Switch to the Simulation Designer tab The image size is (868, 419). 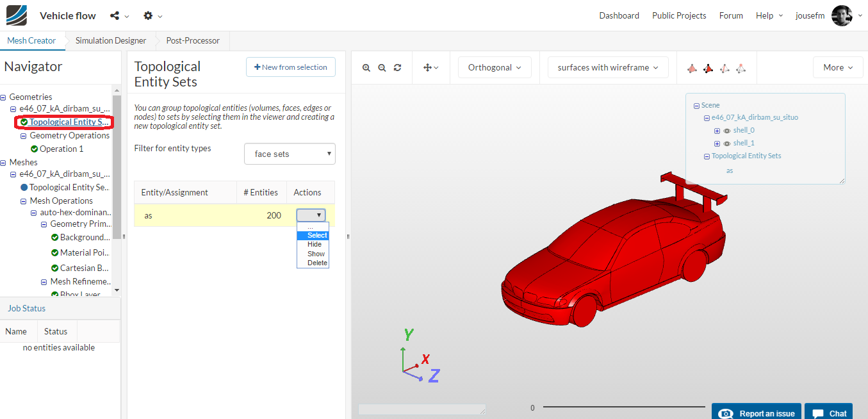111,40
